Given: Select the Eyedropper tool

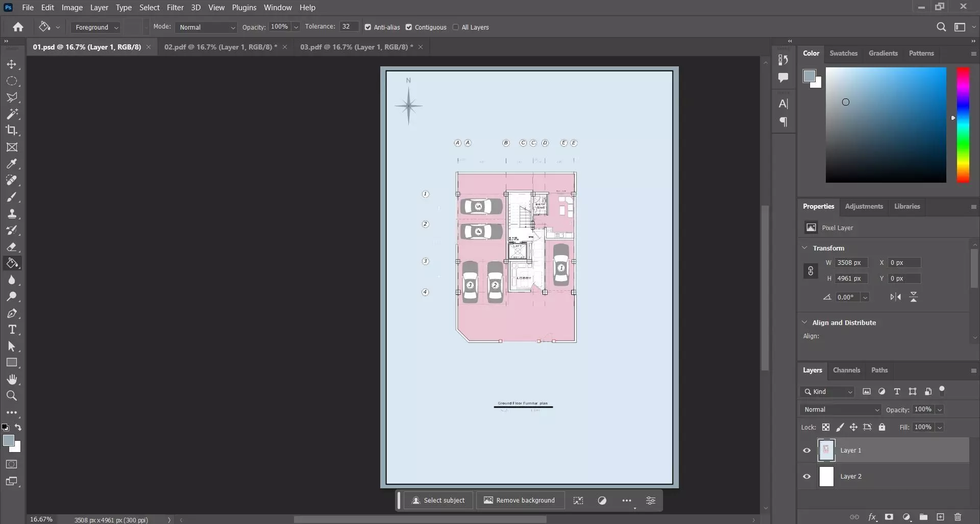Looking at the screenshot, I should [12, 164].
